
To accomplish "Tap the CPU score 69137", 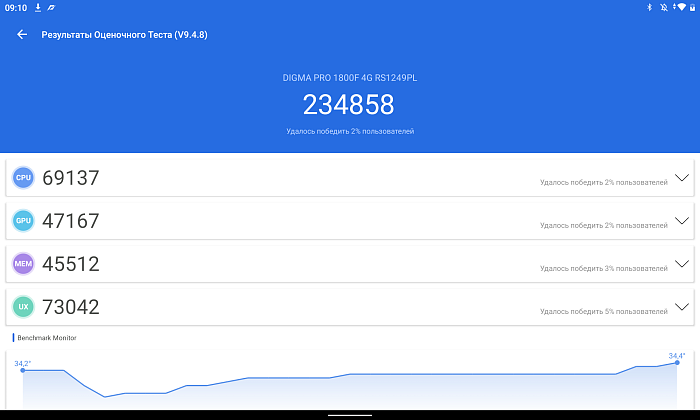I will [x=71, y=178].
